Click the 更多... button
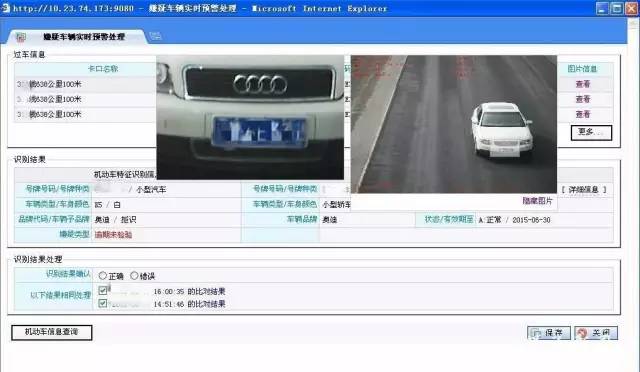This screenshot has height=372, width=640. coord(591,132)
